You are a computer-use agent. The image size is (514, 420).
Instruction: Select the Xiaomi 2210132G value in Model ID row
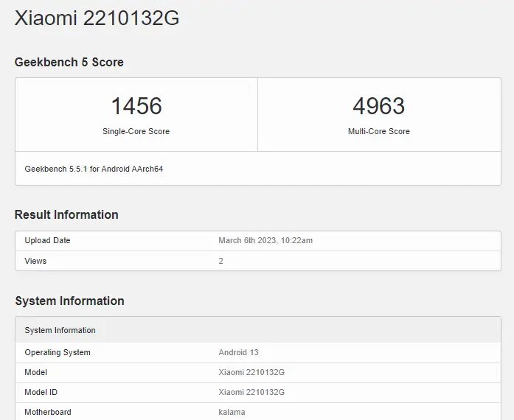(x=251, y=393)
